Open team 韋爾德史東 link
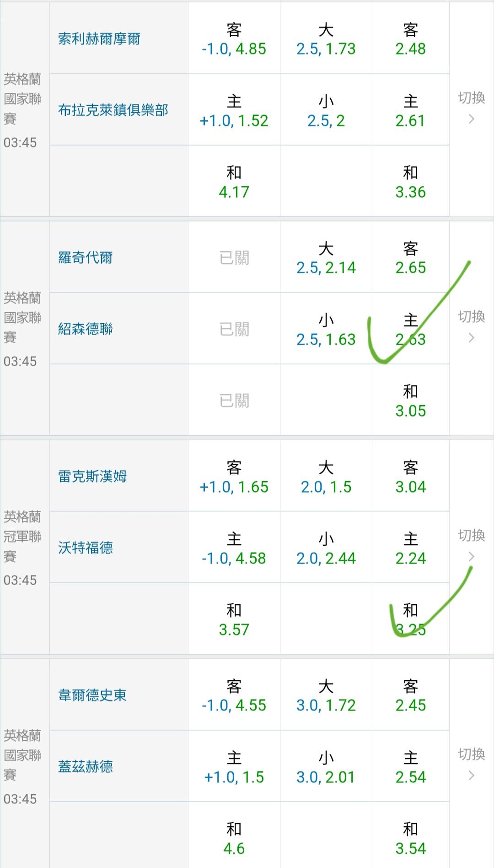Image resolution: width=494 pixels, height=868 pixels. pos(92,695)
